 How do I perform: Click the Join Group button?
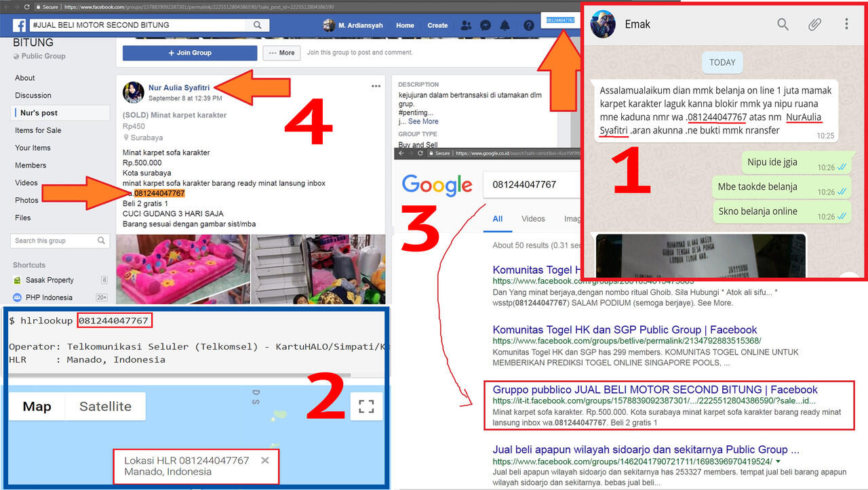[190, 53]
